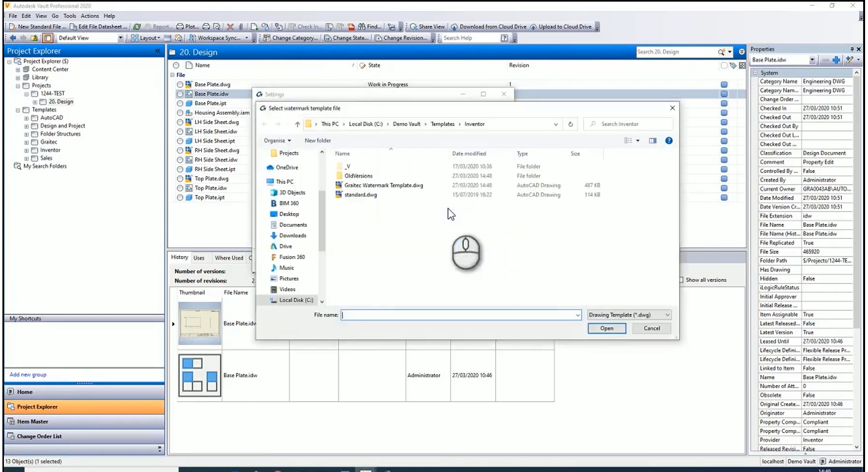
Task: Click Download from Cloud Drive
Action: (488, 27)
